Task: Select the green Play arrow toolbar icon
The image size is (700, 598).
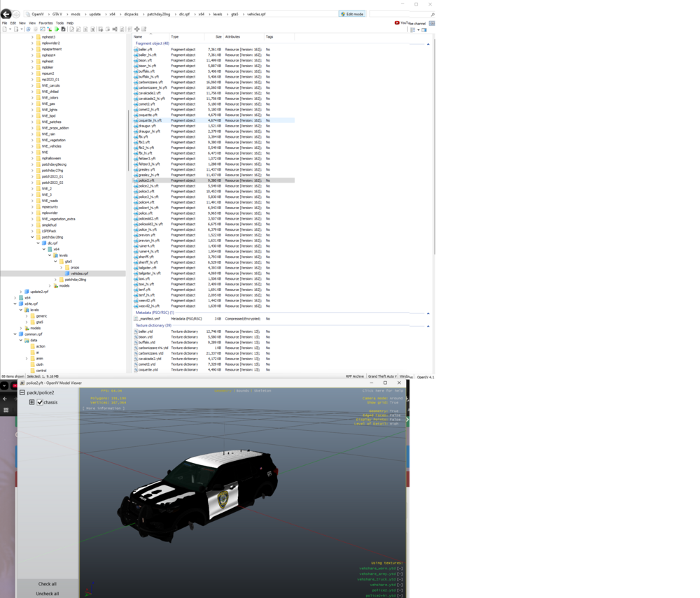Action: coord(57,29)
